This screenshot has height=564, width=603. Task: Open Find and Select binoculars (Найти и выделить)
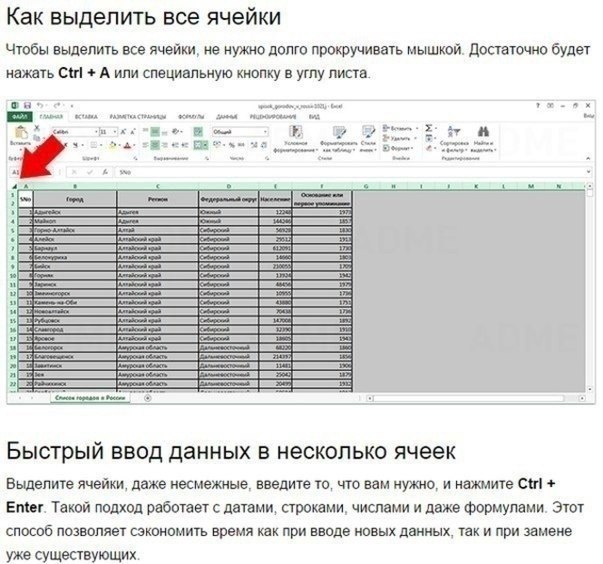click(x=484, y=139)
